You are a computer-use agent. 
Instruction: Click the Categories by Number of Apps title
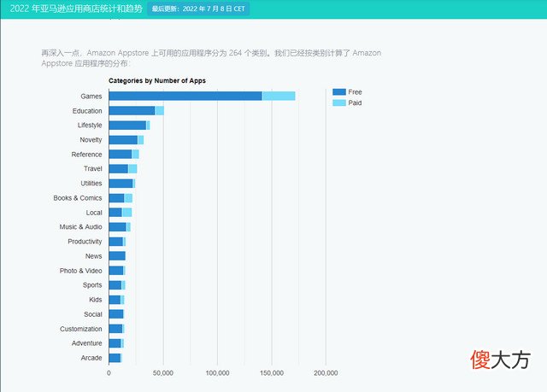point(157,80)
